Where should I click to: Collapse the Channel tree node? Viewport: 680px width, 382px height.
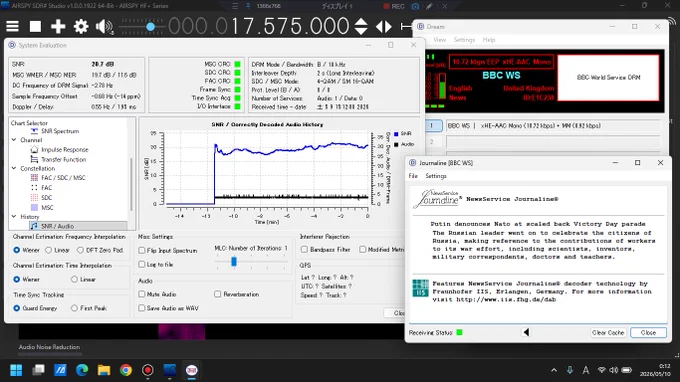(14, 140)
